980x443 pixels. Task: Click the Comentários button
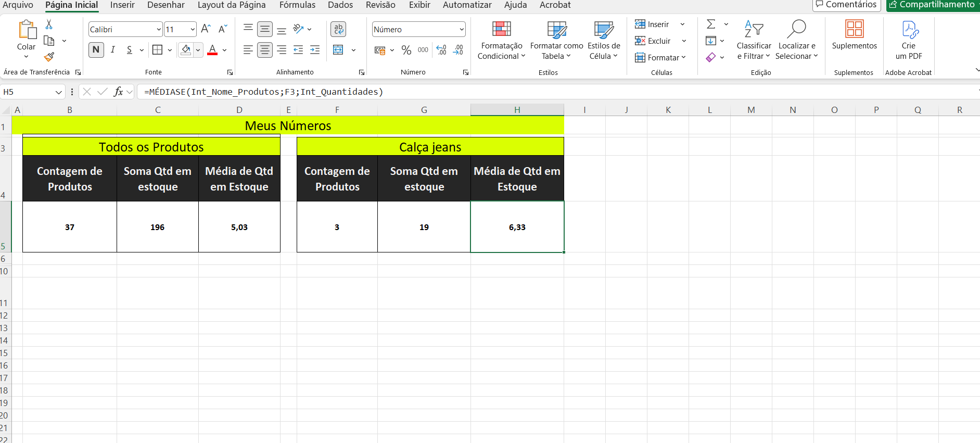pyautogui.click(x=847, y=5)
